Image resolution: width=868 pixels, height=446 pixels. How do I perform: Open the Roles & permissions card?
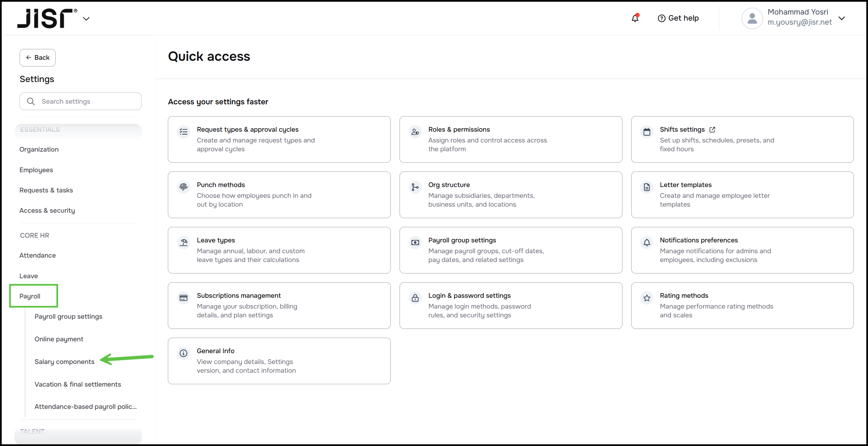pyautogui.click(x=510, y=139)
